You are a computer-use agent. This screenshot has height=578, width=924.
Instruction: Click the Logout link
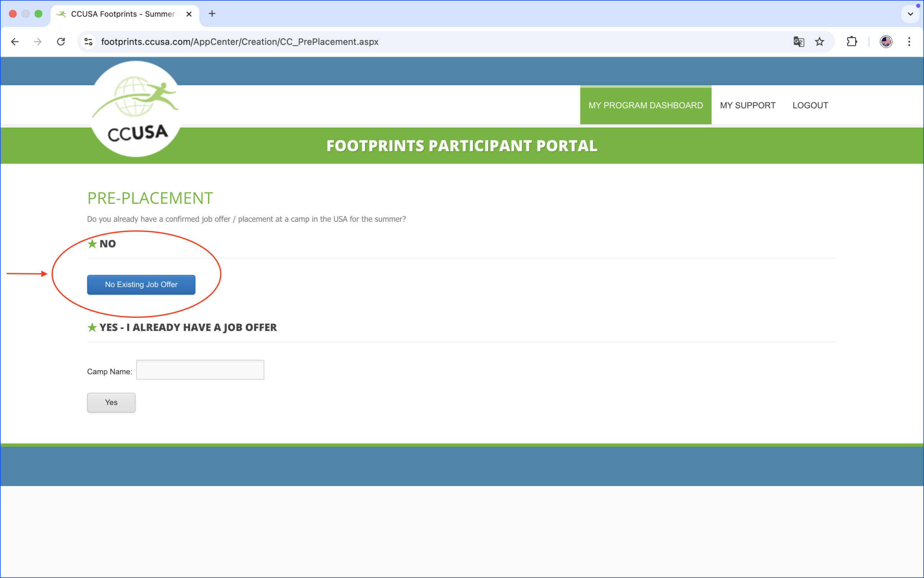810,105
